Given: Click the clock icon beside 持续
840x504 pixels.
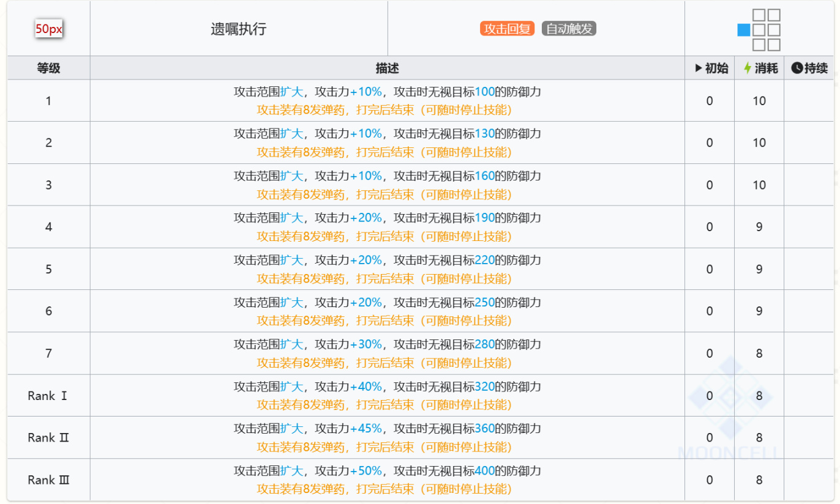Looking at the screenshot, I should click(x=797, y=68).
